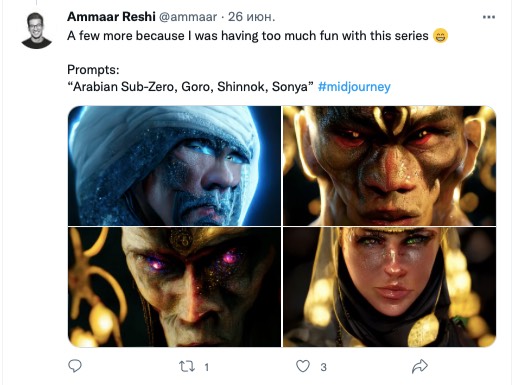The height and width of the screenshot is (385, 513).
Task: Like the tweet with the heart icon
Action: tap(303, 366)
